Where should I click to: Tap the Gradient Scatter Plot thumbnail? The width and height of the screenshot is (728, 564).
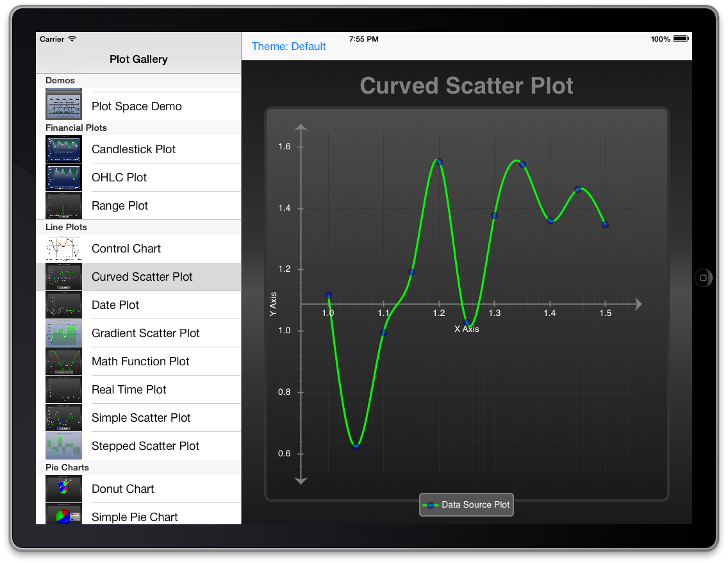click(x=63, y=333)
